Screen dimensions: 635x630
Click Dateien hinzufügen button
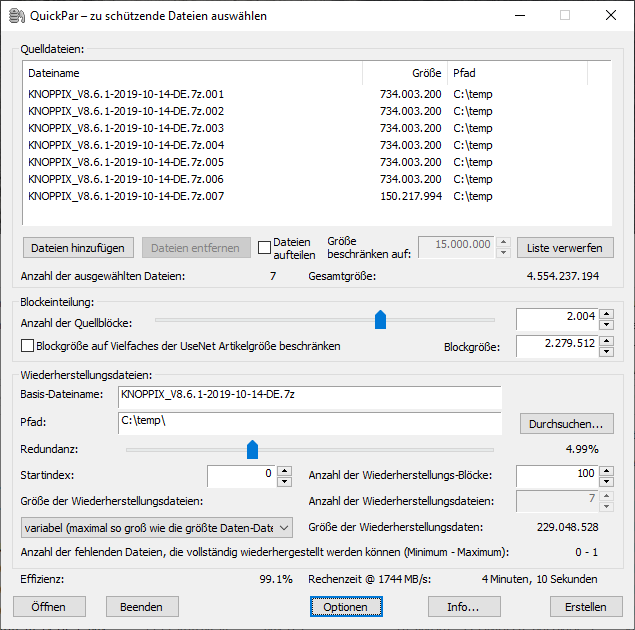pyautogui.click(x=78, y=247)
